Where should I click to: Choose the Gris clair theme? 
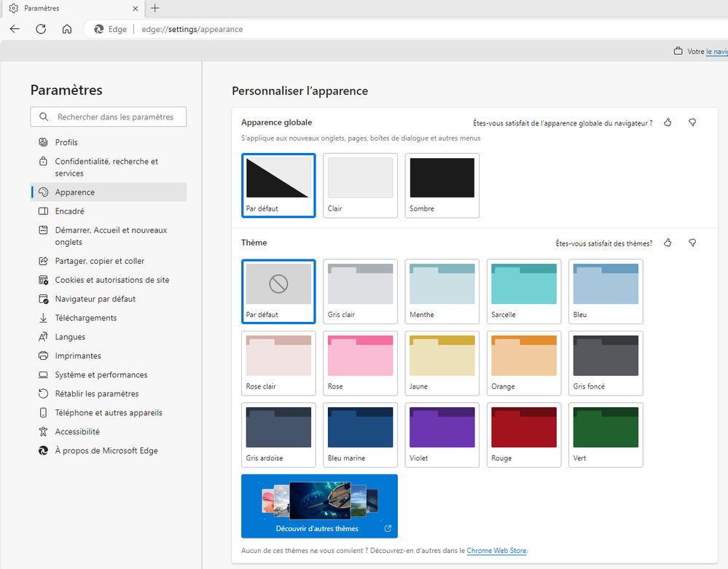[360, 291]
